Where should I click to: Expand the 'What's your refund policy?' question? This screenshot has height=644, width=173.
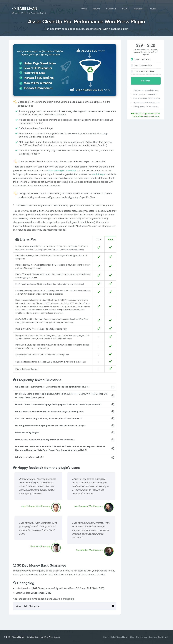click(x=64, y=457)
